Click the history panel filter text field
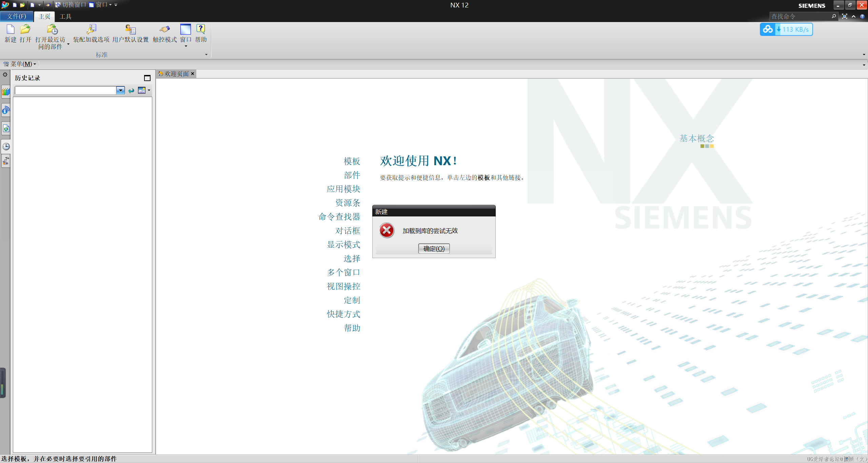Viewport: 868px width, 463px height. tap(65, 91)
